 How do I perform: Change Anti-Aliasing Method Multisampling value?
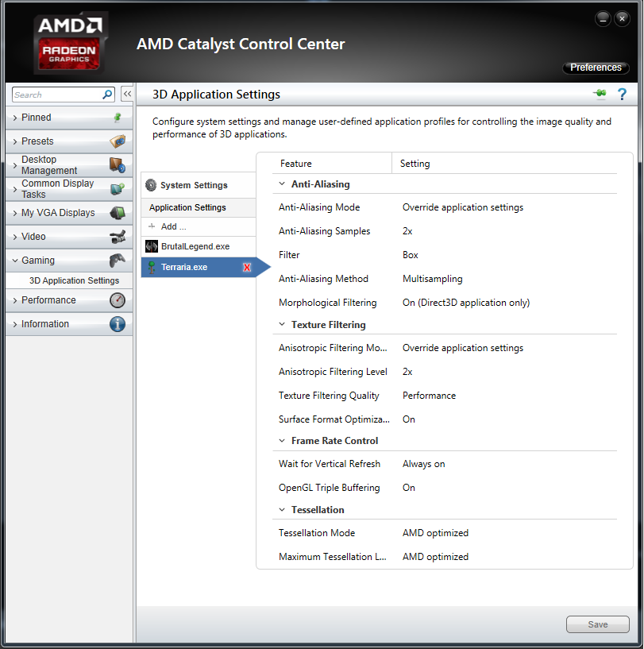click(433, 279)
